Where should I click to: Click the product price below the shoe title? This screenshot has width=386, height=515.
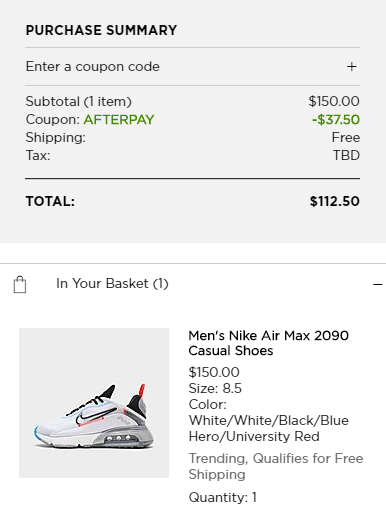point(214,372)
